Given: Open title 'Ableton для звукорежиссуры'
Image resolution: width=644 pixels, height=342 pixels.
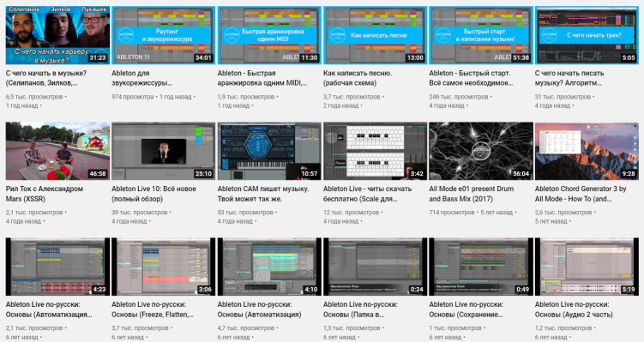Looking at the screenshot, I should [x=141, y=78].
